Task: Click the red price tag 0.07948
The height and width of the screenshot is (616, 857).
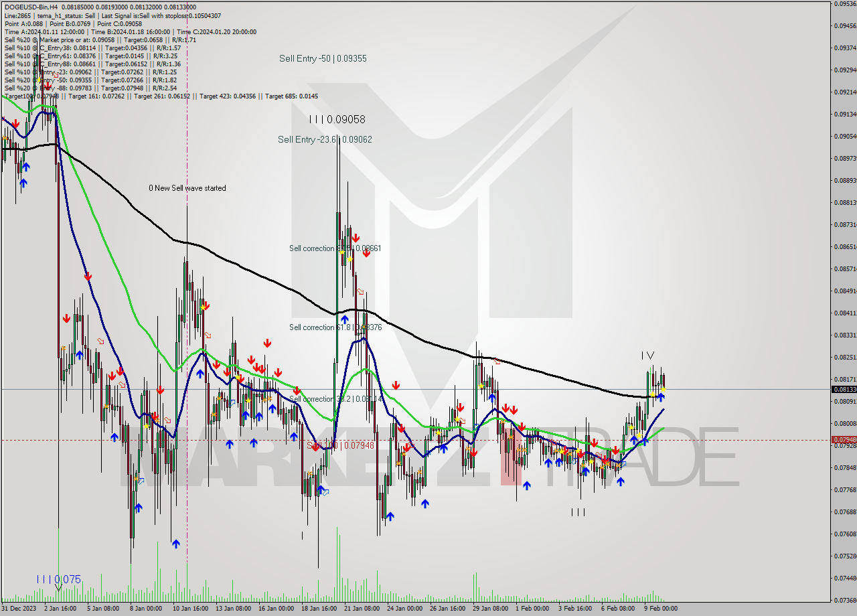Action: [844, 440]
